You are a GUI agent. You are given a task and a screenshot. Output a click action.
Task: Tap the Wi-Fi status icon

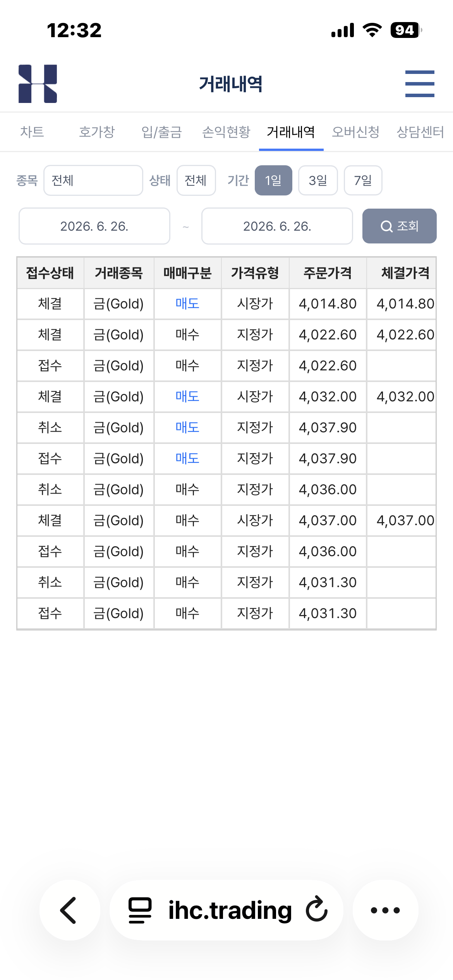[372, 30]
